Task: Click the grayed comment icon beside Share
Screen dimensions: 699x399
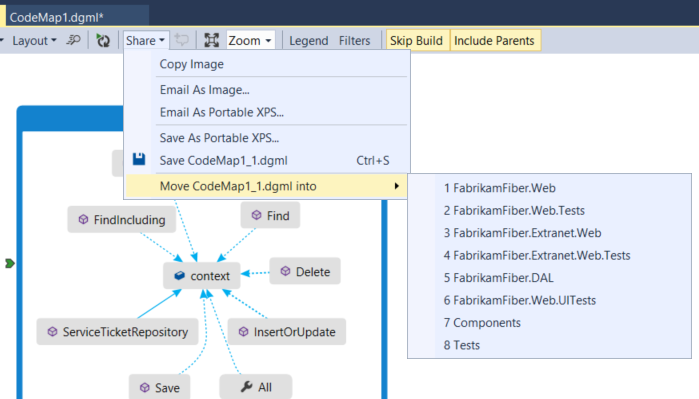Action: pos(182,40)
